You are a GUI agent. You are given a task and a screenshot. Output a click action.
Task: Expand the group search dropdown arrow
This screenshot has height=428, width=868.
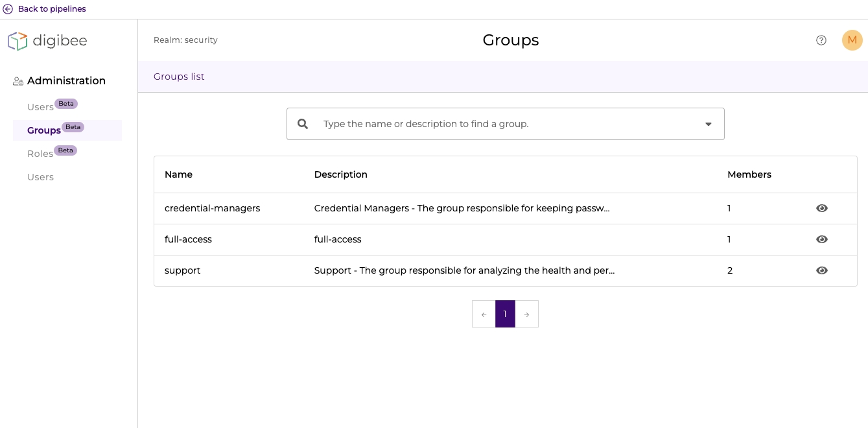708,124
